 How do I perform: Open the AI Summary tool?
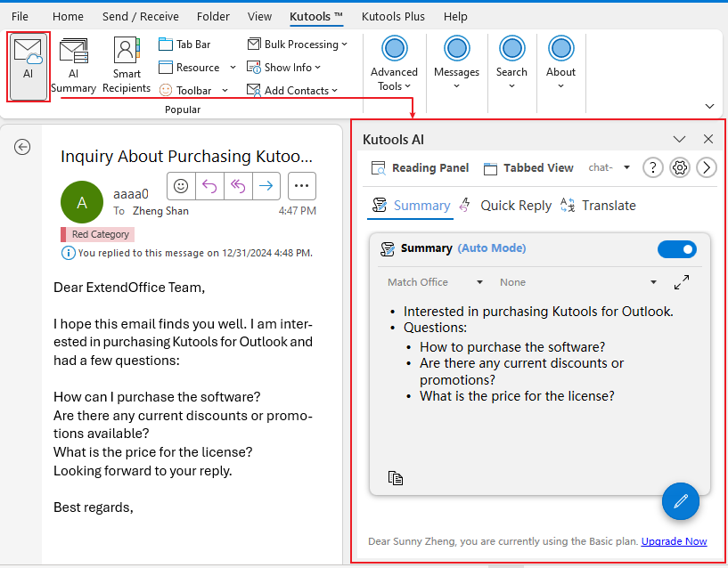73,66
